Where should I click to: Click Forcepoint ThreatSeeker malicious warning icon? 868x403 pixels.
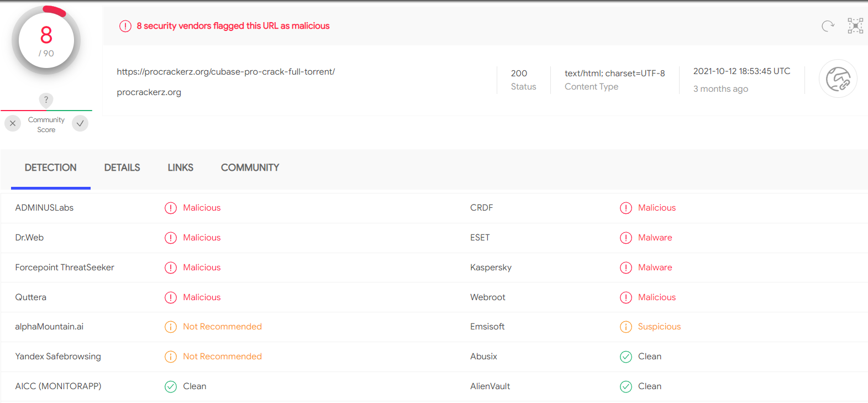(x=171, y=268)
